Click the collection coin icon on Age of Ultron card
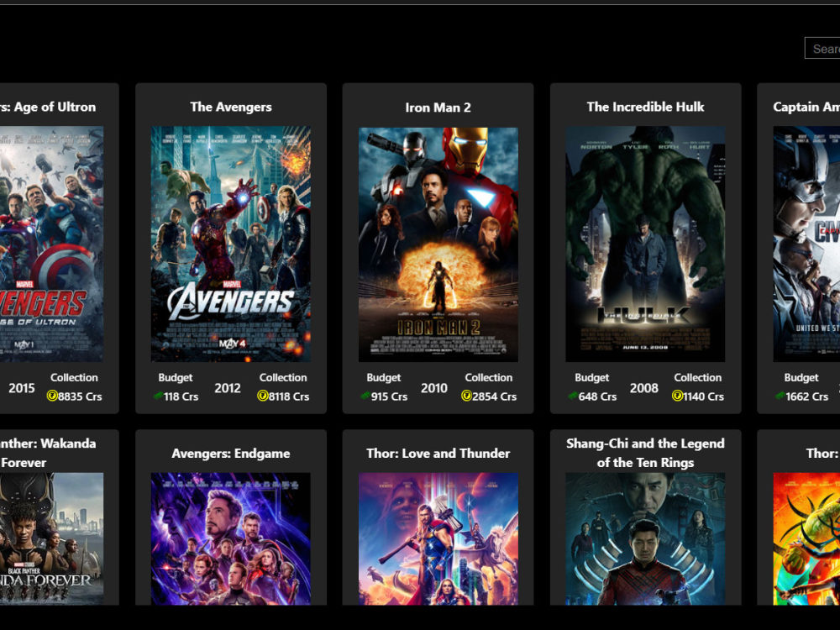Image resolution: width=840 pixels, height=630 pixels. click(x=52, y=396)
